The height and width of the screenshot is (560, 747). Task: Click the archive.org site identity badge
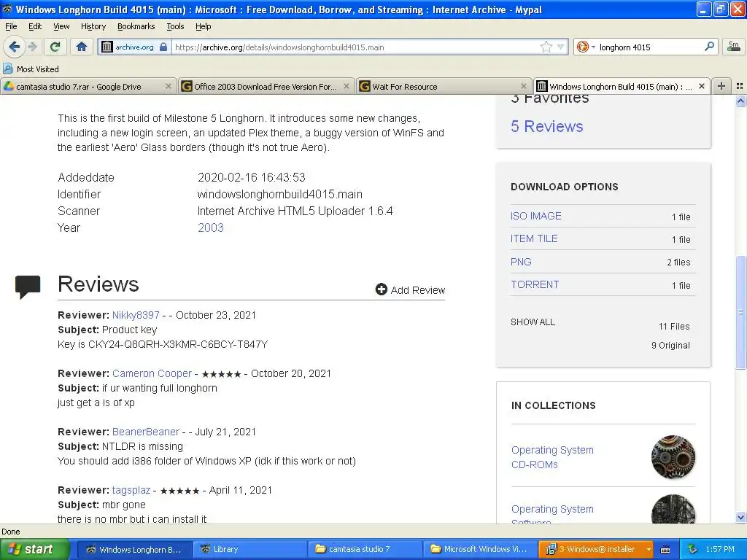tap(134, 47)
